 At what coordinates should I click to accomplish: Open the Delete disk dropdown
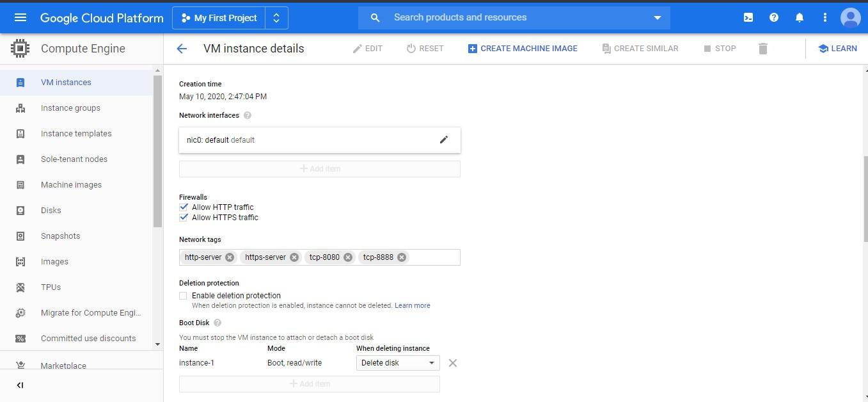pyautogui.click(x=398, y=363)
